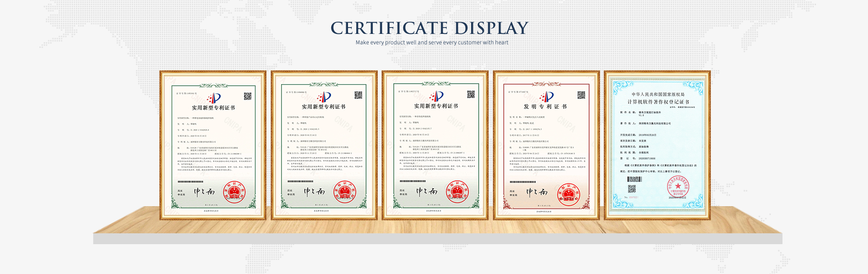
Task: Click the QR code on the leftmost certificate
Action: [x=248, y=96]
